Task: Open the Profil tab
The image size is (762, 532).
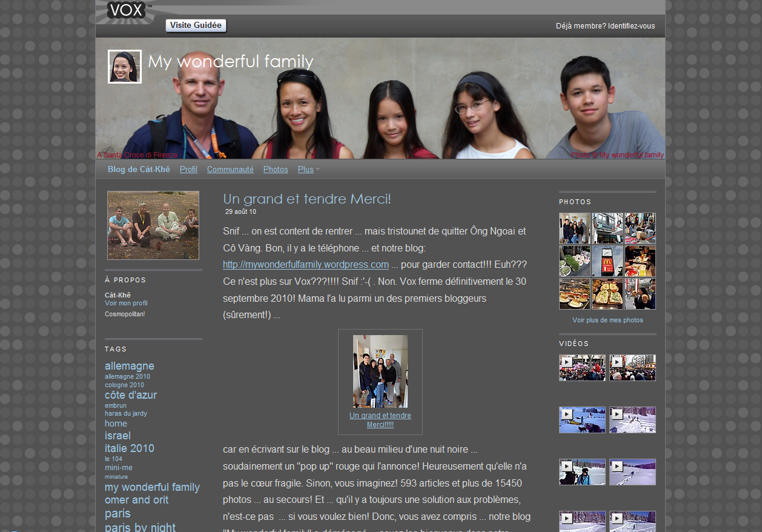Action: pyautogui.click(x=188, y=170)
